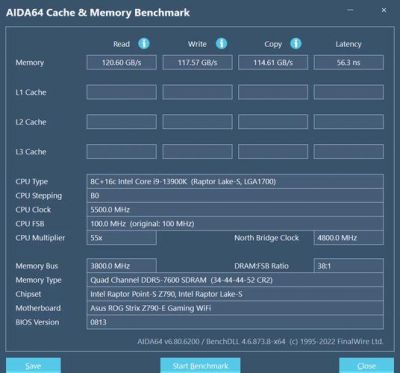400x373 pixels.
Task: Click the info icon next to Write
Action: (x=221, y=44)
